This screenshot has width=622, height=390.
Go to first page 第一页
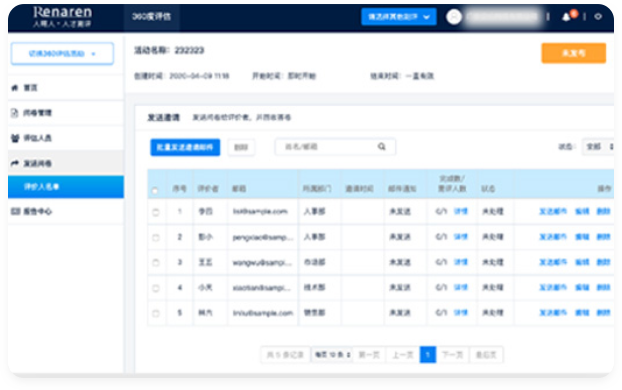(x=369, y=355)
